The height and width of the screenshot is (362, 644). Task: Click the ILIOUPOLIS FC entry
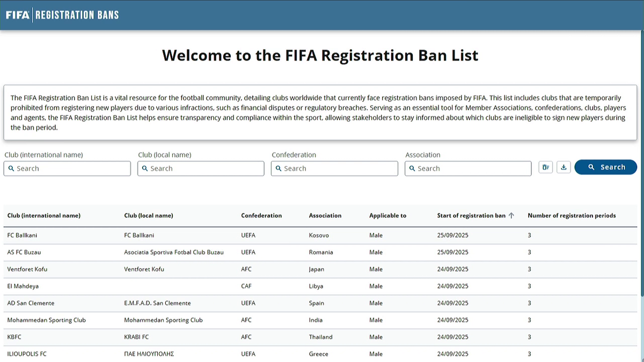coord(27,354)
